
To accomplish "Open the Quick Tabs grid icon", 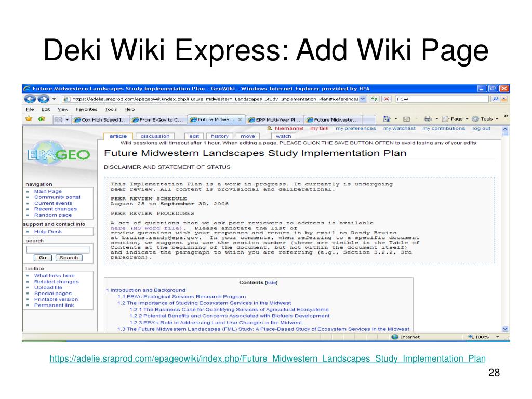I will click(58, 120).
